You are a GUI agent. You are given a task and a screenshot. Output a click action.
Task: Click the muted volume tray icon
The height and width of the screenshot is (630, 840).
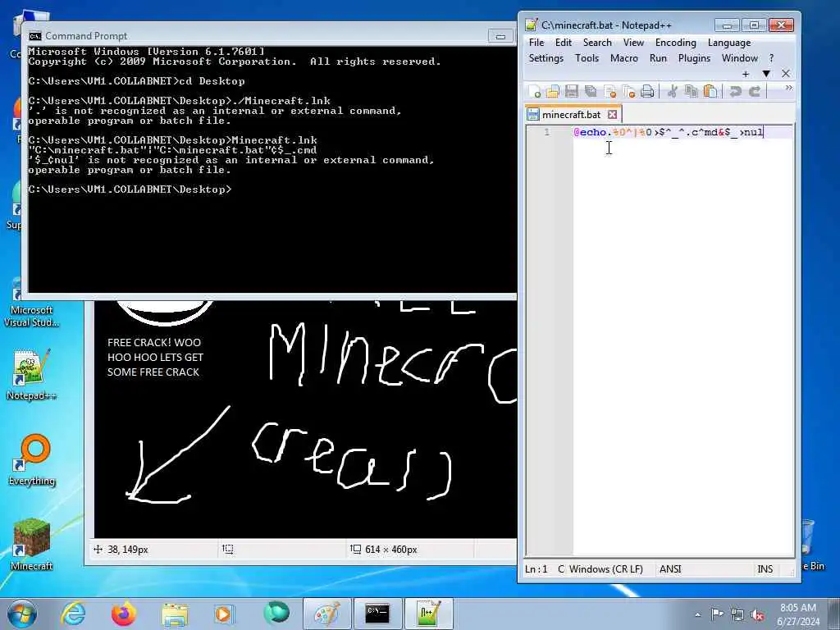click(x=757, y=614)
